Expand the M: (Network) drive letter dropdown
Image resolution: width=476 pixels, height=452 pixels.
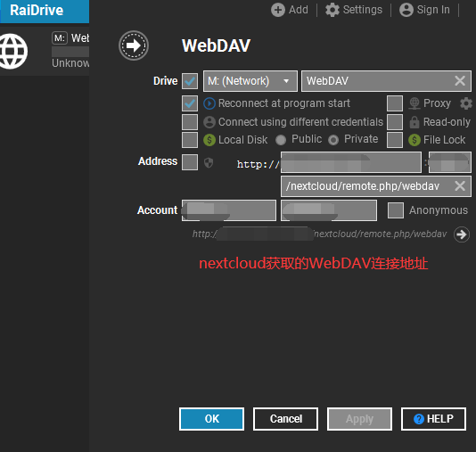(x=250, y=81)
